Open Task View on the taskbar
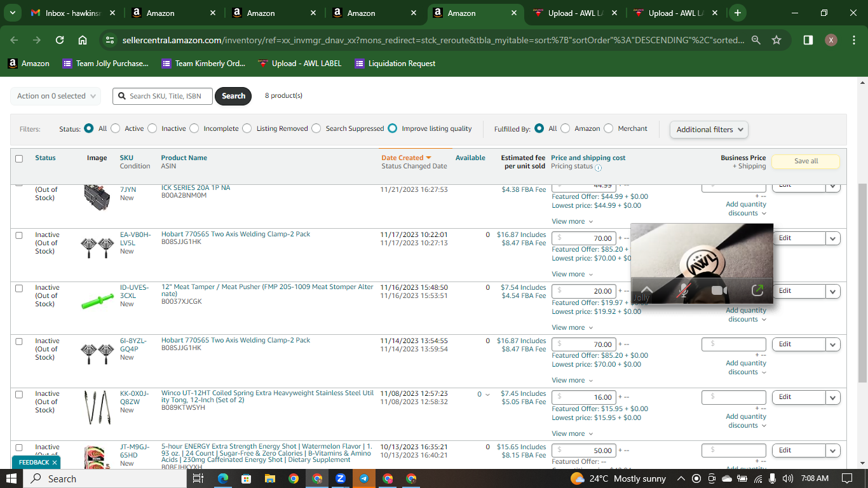Viewport: 868px width, 488px height. point(198,478)
